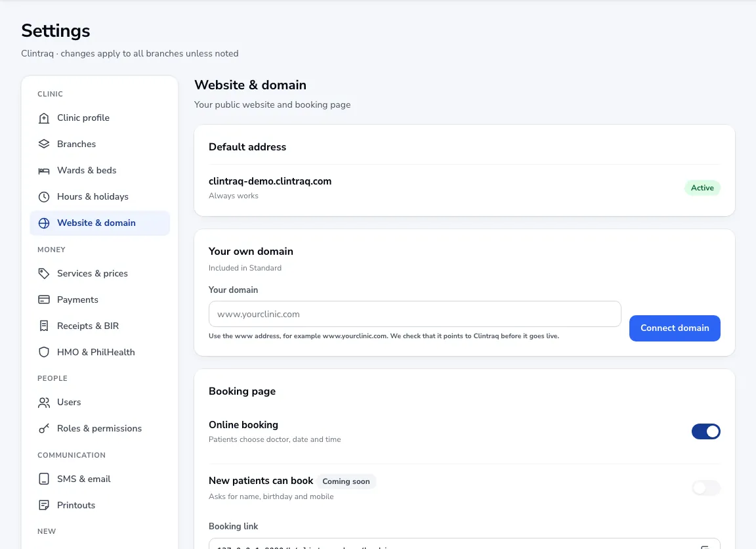Click the bed icon for Wards & beds
The image size is (756, 549).
[x=44, y=170]
